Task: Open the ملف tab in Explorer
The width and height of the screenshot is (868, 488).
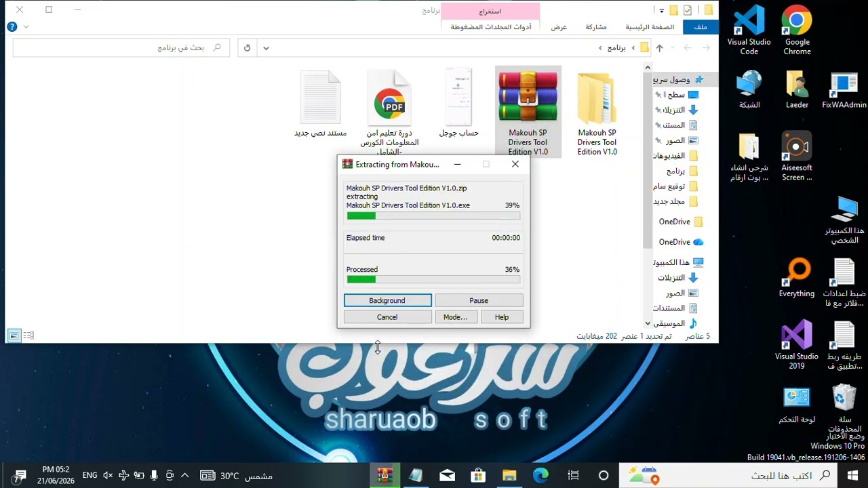Action: click(x=701, y=27)
